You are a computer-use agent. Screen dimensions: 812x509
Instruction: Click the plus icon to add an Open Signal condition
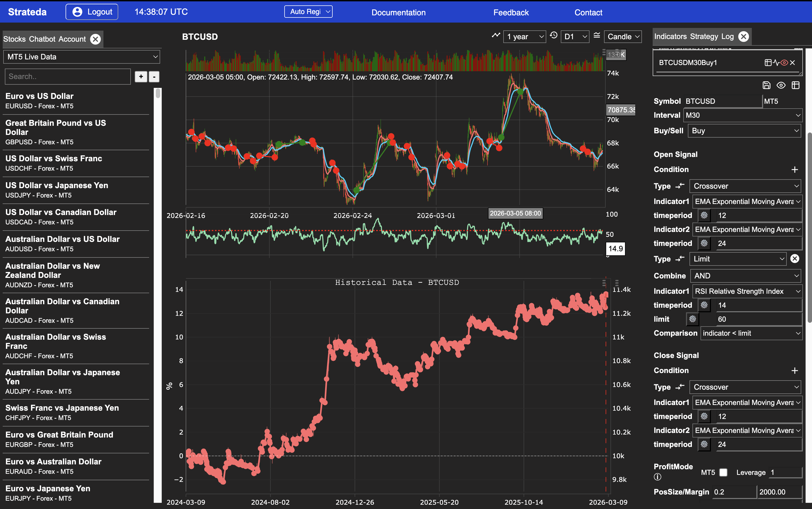[795, 169]
